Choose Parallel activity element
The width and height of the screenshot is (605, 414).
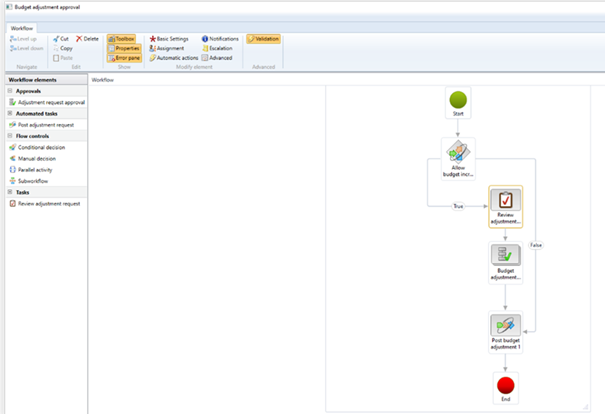coord(34,170)
